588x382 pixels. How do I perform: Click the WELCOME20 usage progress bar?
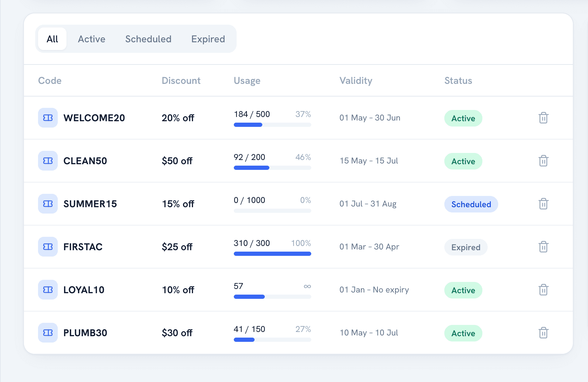[273, 125]
